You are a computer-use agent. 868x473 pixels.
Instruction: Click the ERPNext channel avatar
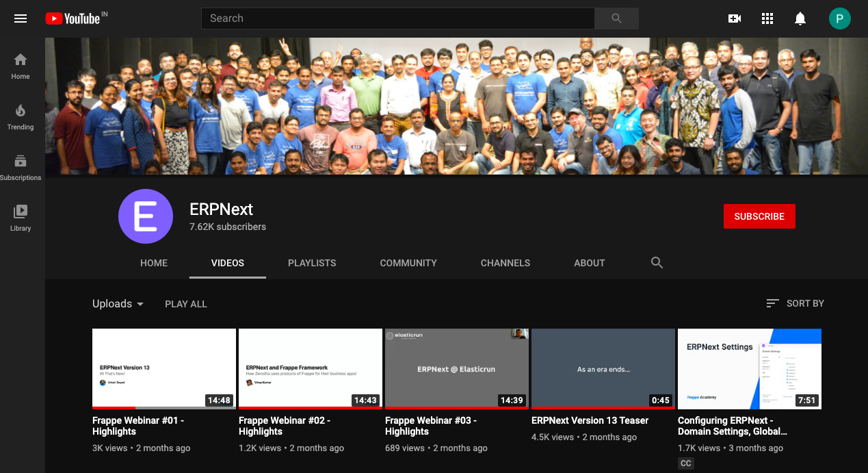tap(146, 216)
